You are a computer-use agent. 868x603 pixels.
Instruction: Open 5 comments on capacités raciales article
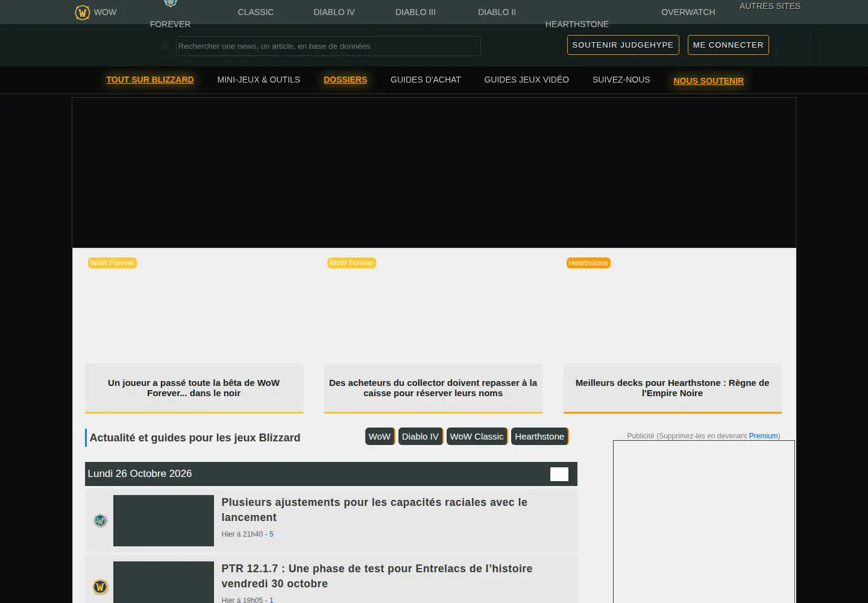[271, 534]
